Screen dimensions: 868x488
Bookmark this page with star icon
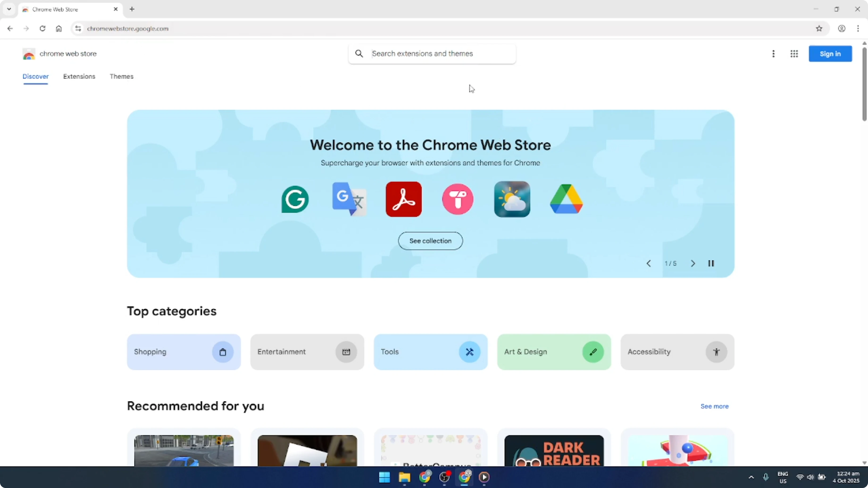pyautogui.click(x=819, y=29)
